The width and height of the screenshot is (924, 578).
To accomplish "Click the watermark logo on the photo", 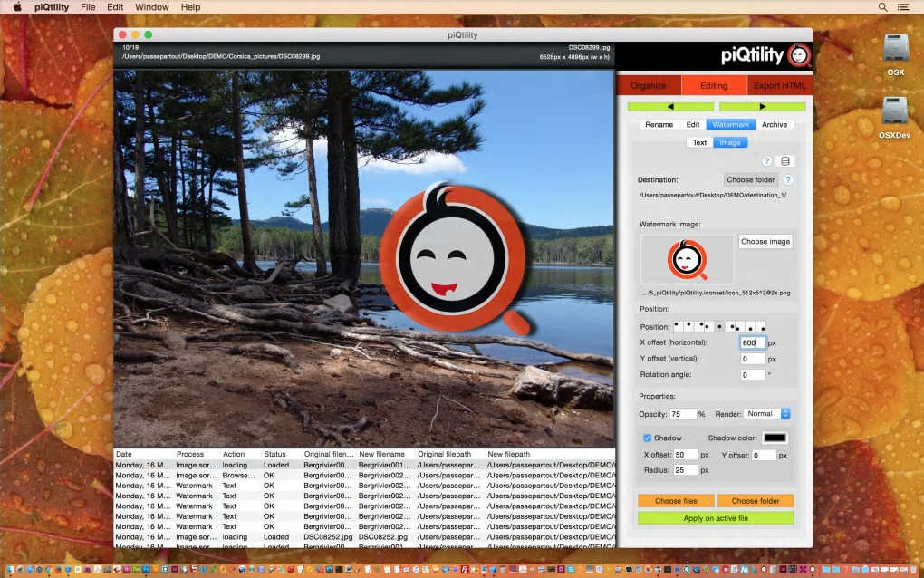I will tap(455, 259).
